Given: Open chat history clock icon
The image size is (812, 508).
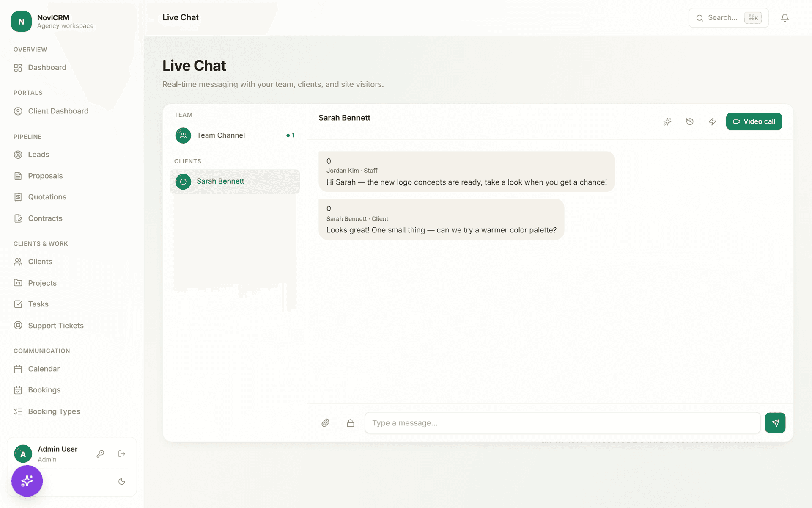Looking at the screenshot, I should click(690, 122).
